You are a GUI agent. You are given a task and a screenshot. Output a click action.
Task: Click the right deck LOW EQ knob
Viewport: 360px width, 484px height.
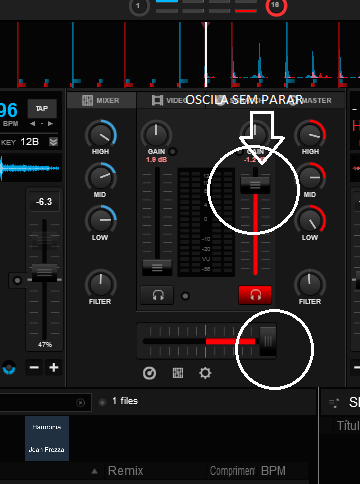pos(310,220)
